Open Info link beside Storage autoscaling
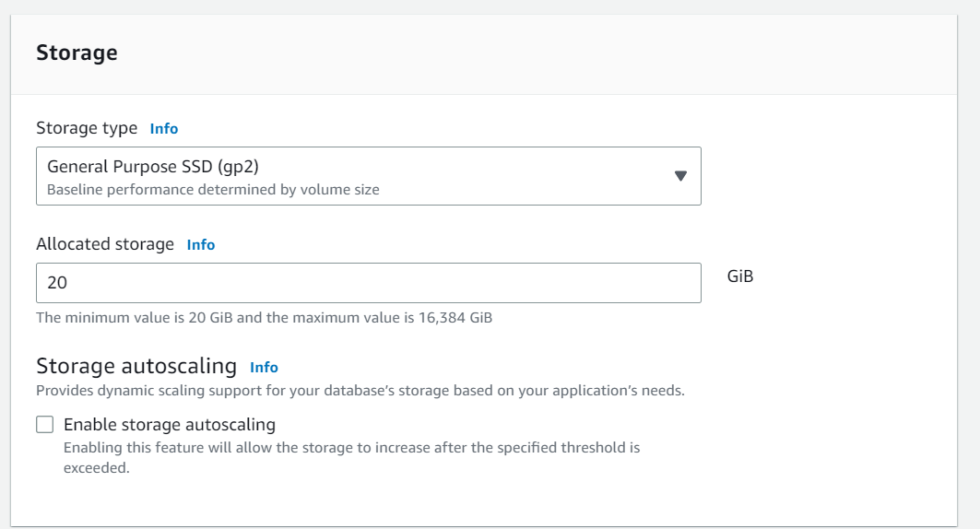The width and height of the screenshot is (980, 529). tap(264, 367)
